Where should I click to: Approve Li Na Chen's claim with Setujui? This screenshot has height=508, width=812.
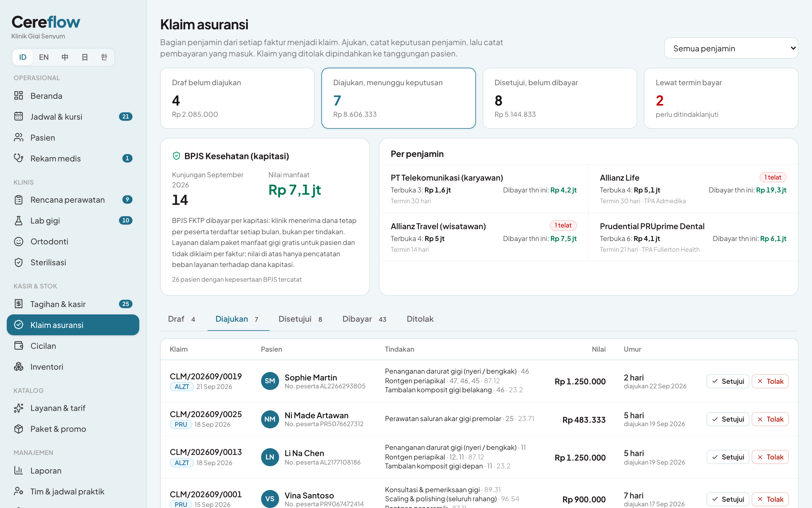tap(728, 457)
